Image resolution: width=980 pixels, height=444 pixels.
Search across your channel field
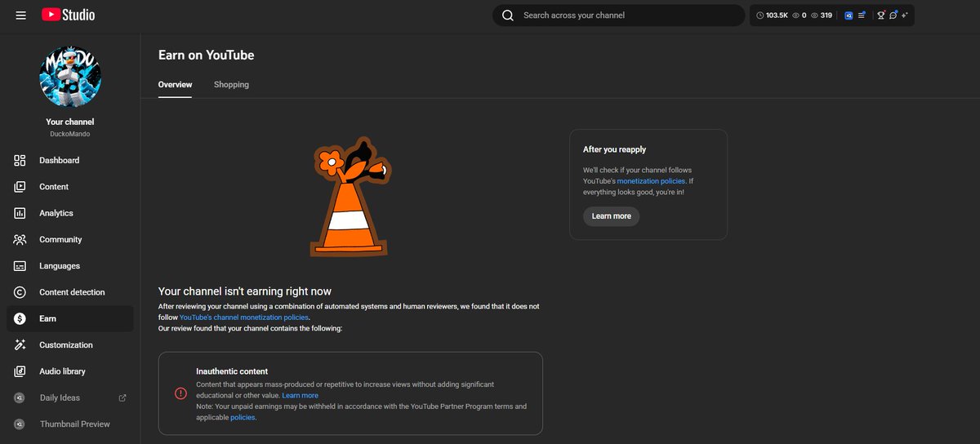(x=619, y=15)
